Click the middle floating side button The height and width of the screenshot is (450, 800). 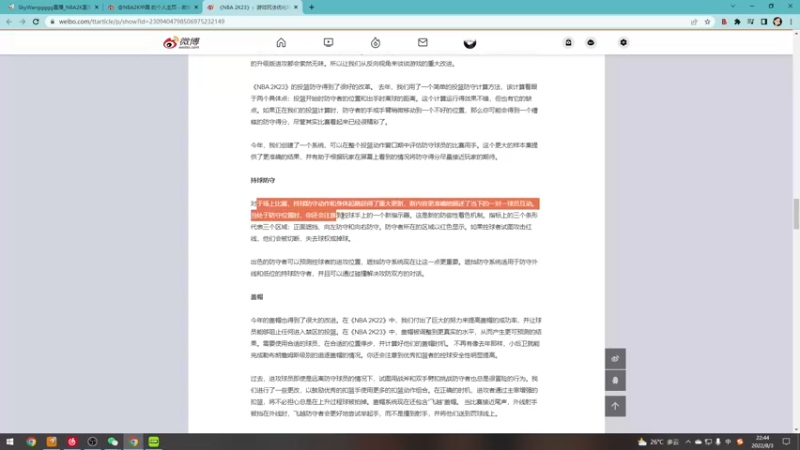(x=615, y=381)
